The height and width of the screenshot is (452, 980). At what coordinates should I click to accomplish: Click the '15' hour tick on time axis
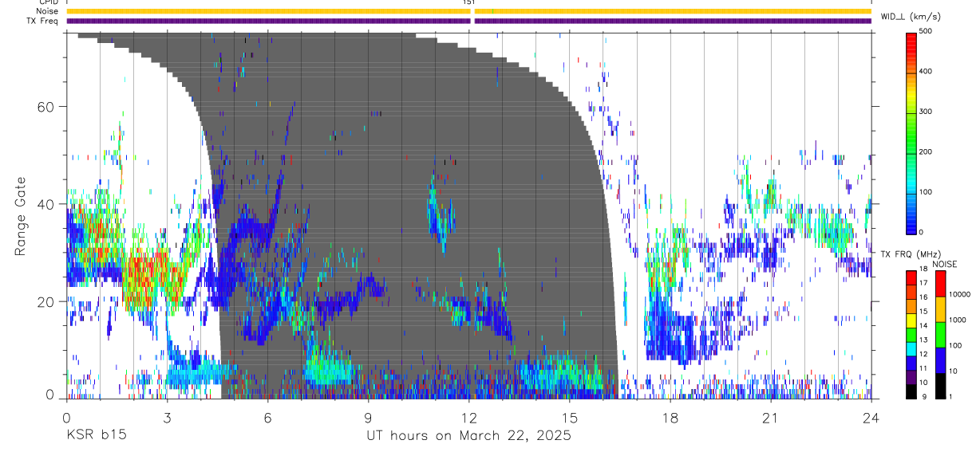(570, 417)
